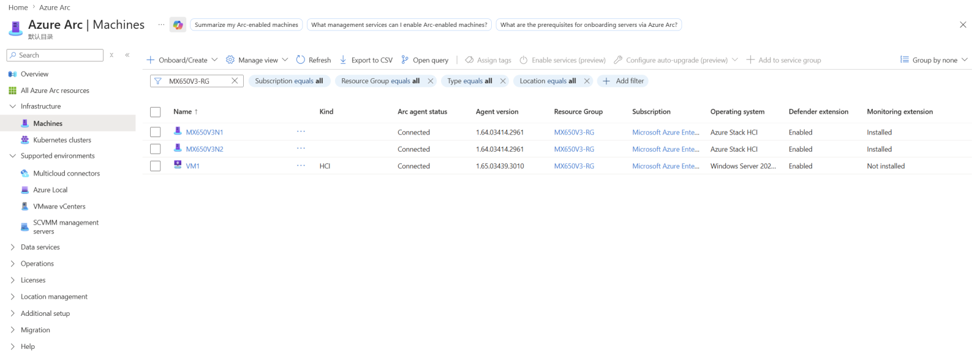Expand the Migration section
Image resolution: width=980 pixels, height=355 pixels.
tap(12, 330)
